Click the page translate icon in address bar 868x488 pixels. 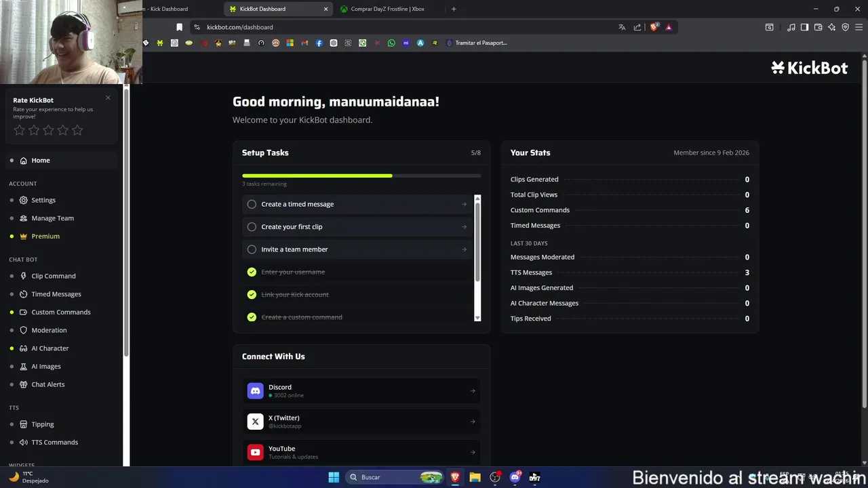[x=622, y=27]
